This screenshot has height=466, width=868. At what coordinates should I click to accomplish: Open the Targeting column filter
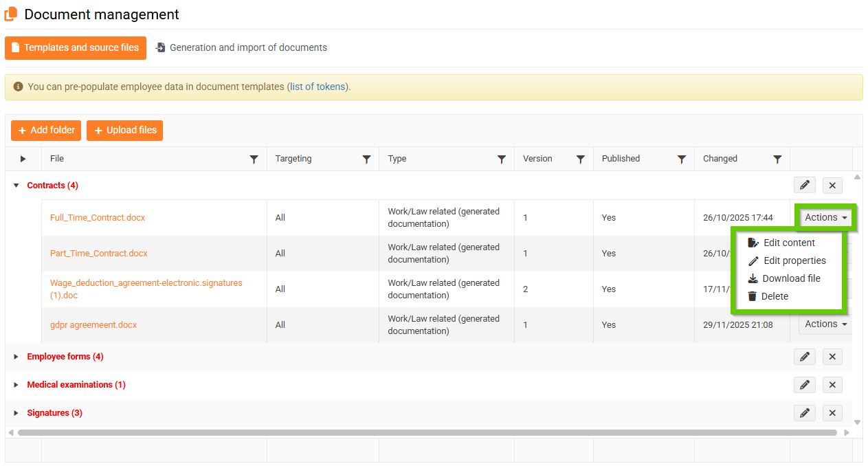coord(366,159)
